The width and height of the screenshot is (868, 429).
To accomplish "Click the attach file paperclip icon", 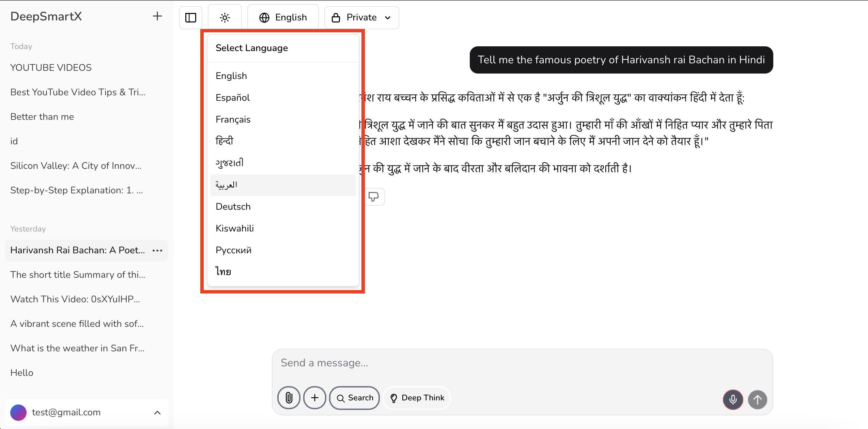I will (289, 398).
